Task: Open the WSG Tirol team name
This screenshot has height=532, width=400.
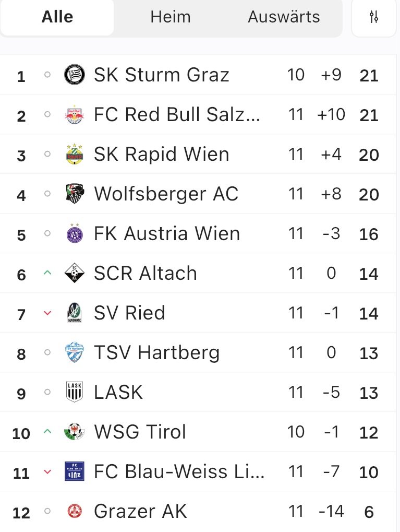Action: [x=140, y=432]
